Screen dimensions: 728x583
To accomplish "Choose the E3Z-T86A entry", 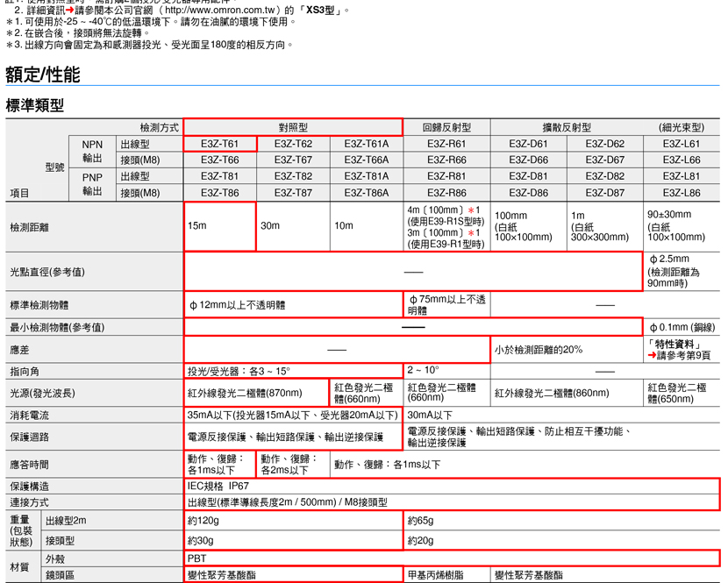I will point(367,193).
